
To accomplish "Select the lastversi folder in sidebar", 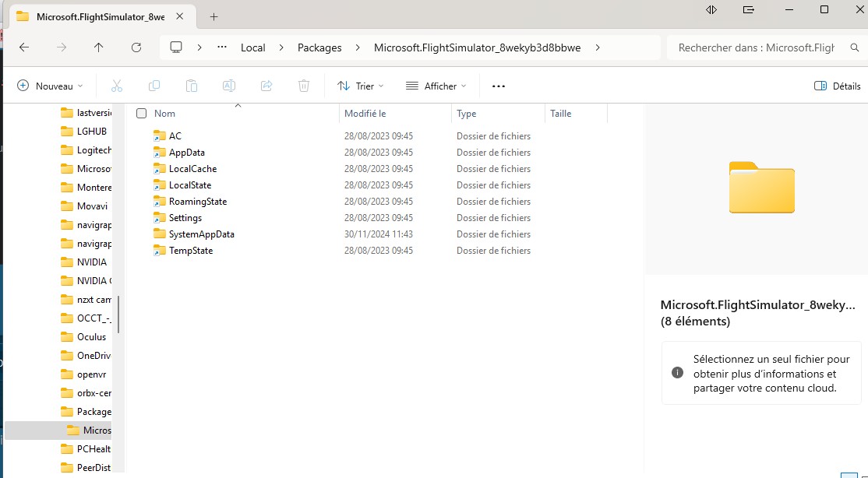I will 86,113.
